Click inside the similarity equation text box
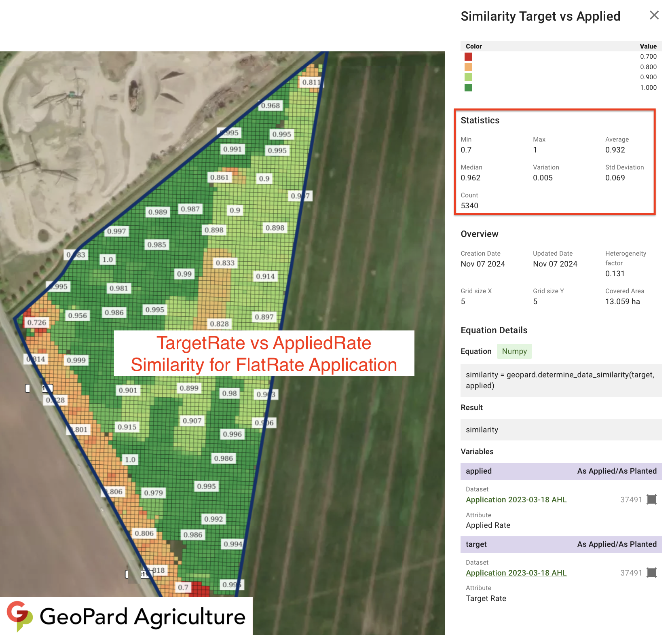Screen dimensions: 672x635 tap(561, 380)
